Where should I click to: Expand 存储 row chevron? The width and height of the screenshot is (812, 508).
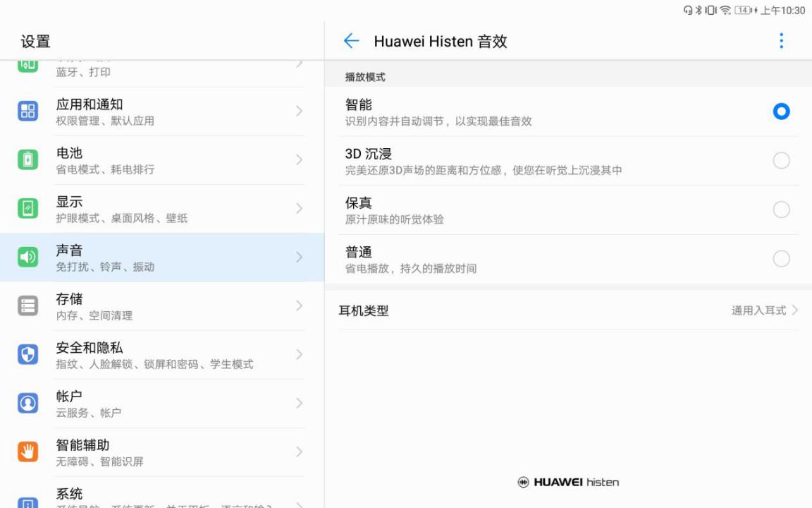(300, 306)
